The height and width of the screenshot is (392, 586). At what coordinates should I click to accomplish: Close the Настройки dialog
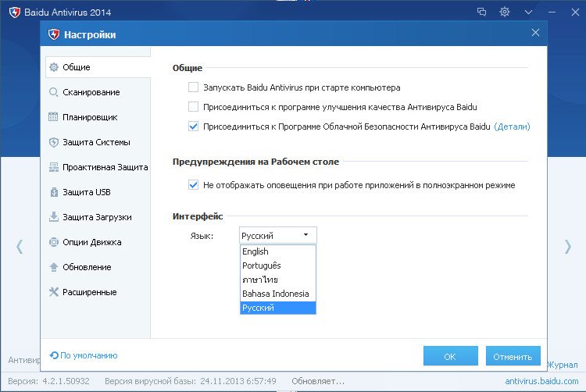click(535, 33)
